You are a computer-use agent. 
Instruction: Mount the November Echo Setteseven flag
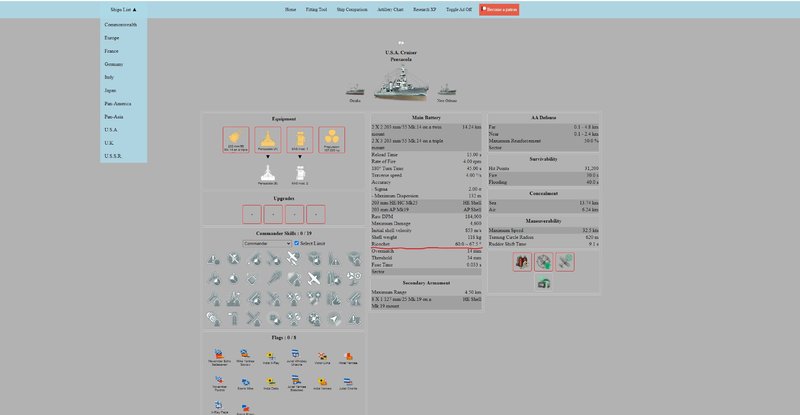[x=219, y=357]
